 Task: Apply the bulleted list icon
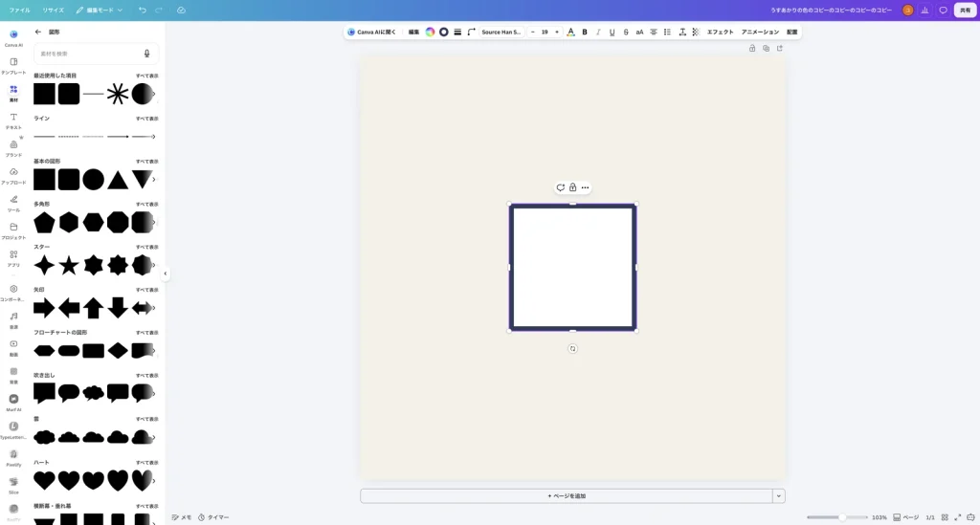coord(667,32)
